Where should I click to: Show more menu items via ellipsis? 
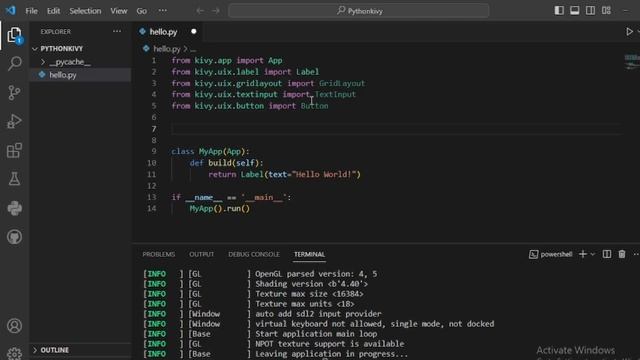pos(162,11)
